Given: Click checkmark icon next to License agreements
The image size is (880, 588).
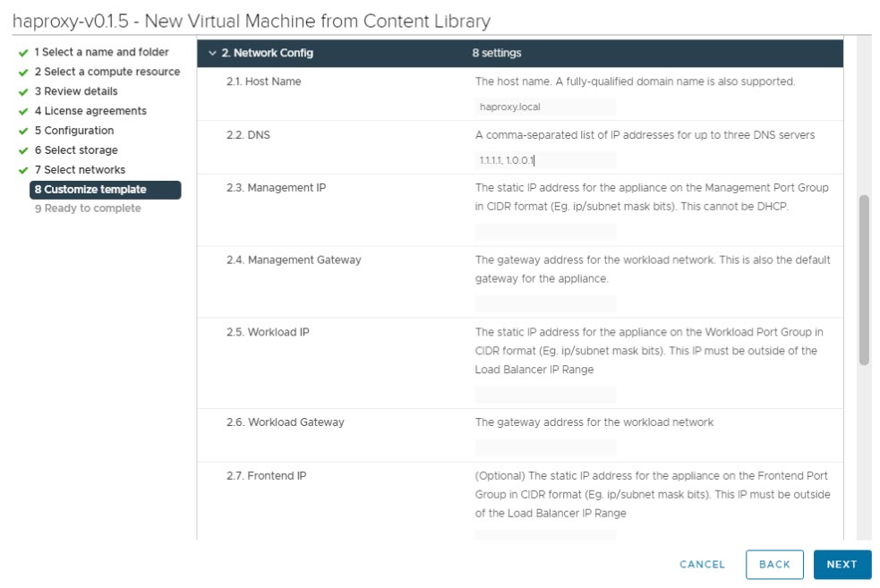Looking at the screenshot, I should coord(23,112).
